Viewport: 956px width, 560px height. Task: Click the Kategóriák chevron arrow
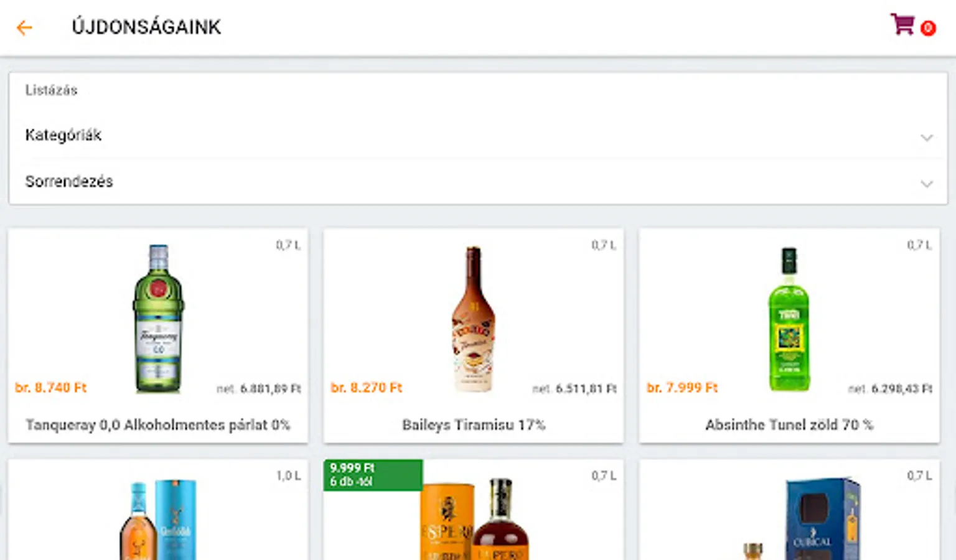click(926, 138)
